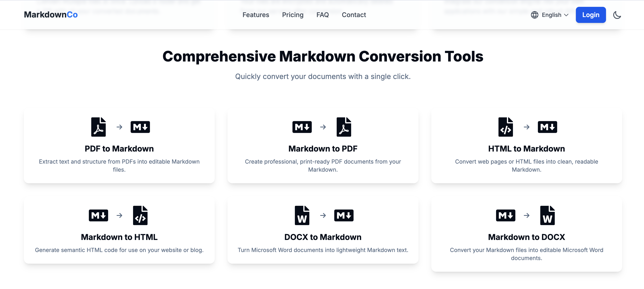Screen dimensions: 644x289
Task: Click the PDF file icon in PDF to Markdown card
Action: pos(98,127)
